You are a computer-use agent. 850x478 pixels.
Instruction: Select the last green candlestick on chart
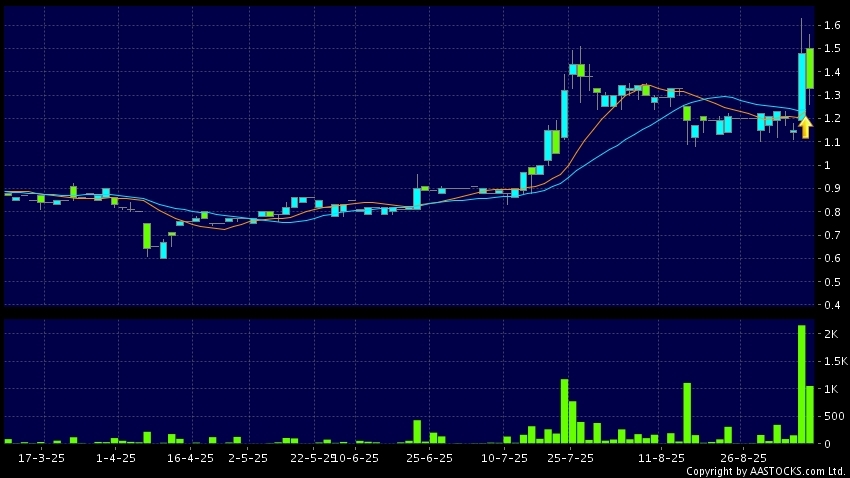pyautogui.click(x=810, y=68)
